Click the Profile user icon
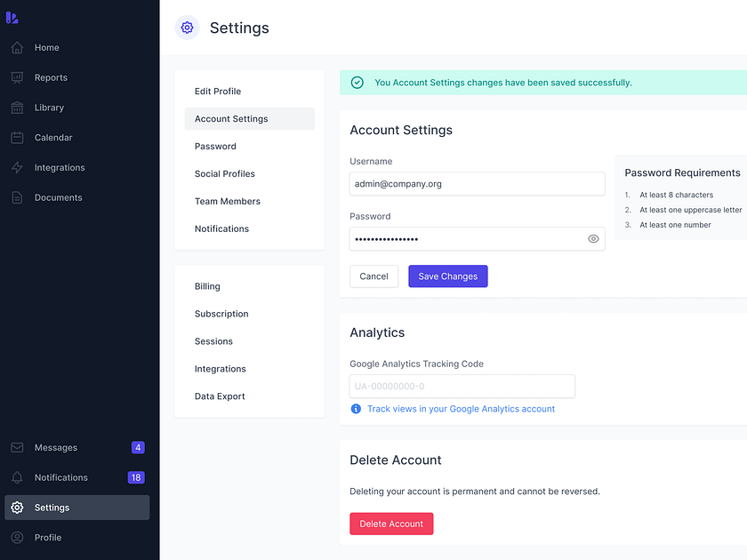Viewport: 747px width, 560px height. point(17,538)
